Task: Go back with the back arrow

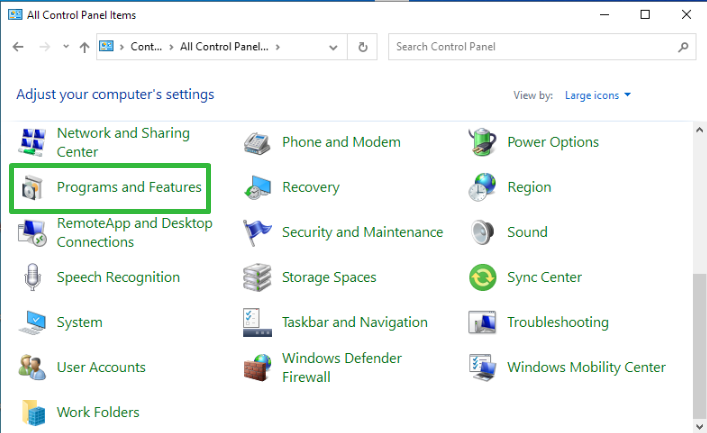Action: pyautogui.click(x=18, y=46)
